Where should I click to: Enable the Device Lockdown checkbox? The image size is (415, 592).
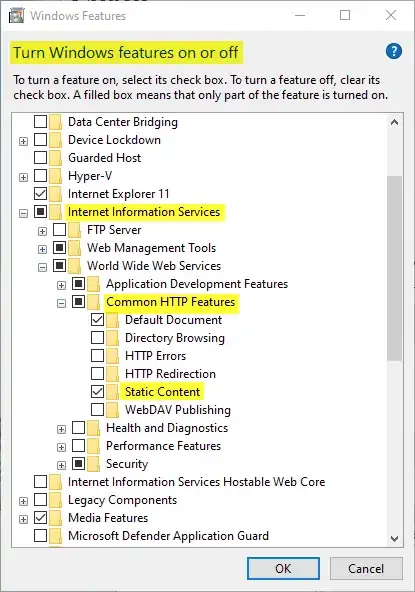pyautogui.click(x=40, y=140)
